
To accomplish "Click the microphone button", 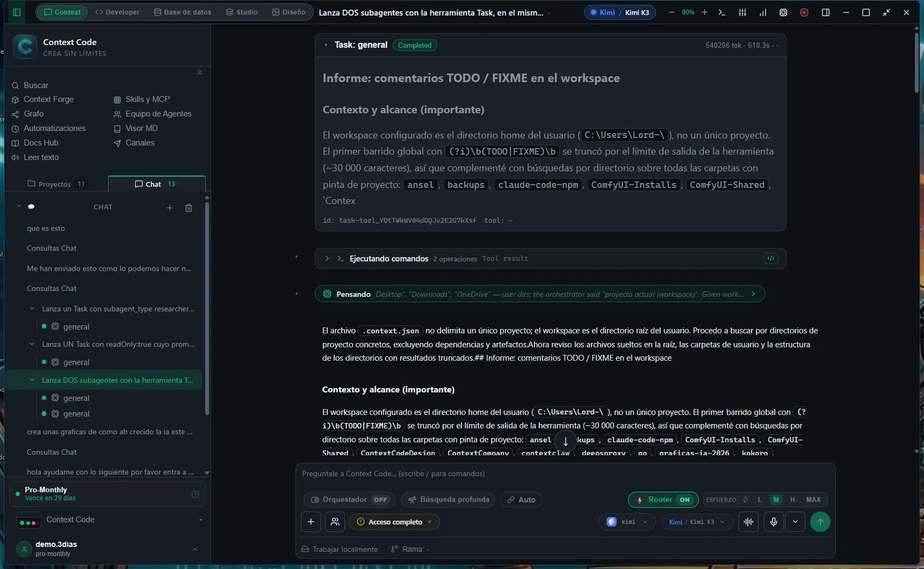I will point(774,522).
